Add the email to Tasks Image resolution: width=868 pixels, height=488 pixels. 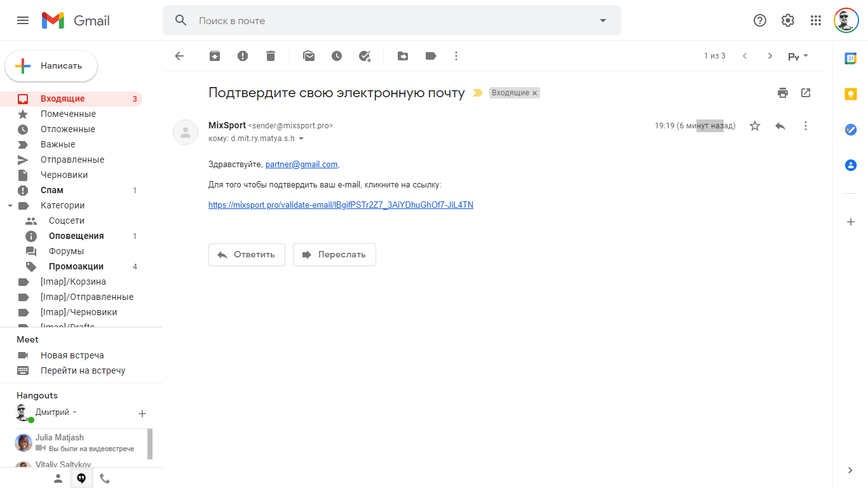pos(365,56)
